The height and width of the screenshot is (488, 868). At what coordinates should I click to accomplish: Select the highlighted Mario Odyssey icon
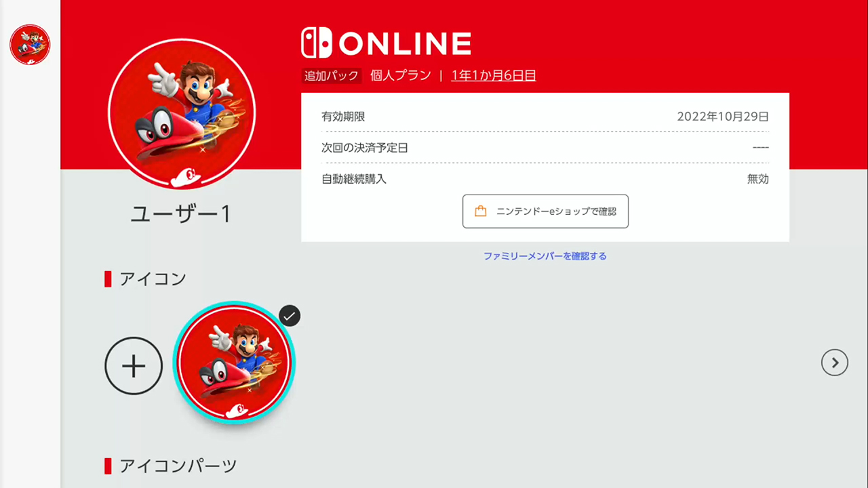234,363
